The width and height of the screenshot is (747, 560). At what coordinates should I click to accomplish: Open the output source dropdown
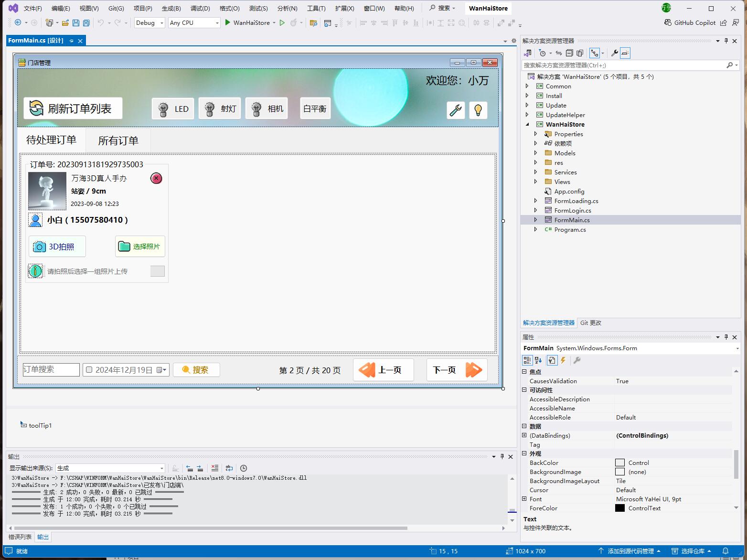pos(111,468)
